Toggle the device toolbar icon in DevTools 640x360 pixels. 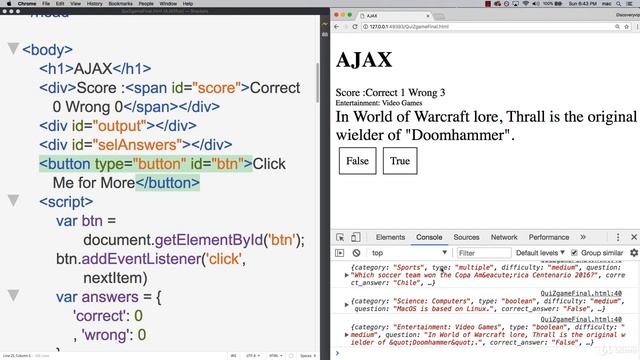[x=356, y=237]
